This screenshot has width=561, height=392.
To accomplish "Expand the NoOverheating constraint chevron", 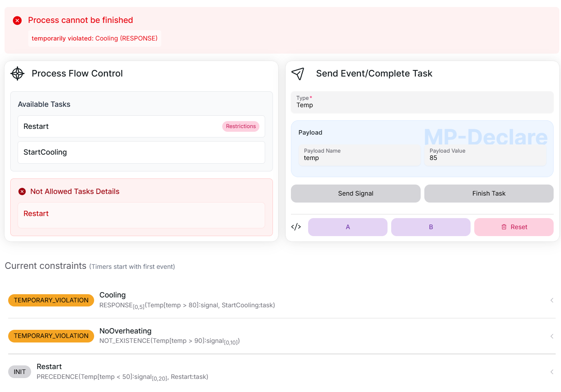I will coord(552,336).
